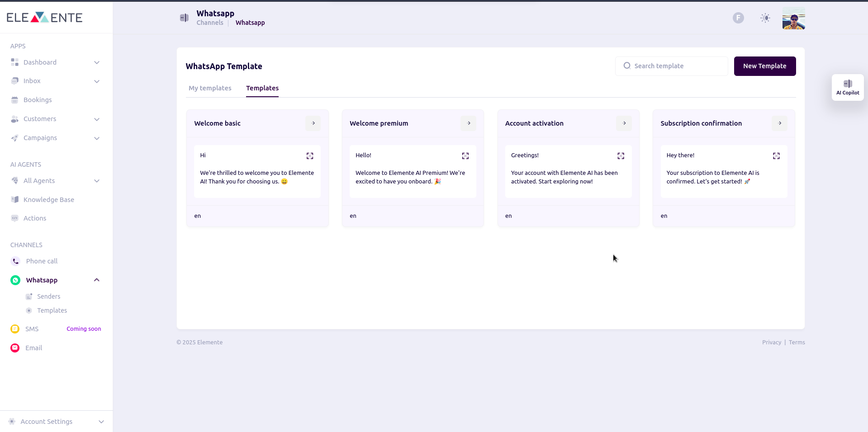Toggle the light/dark theme sun icon

(765, 18)
